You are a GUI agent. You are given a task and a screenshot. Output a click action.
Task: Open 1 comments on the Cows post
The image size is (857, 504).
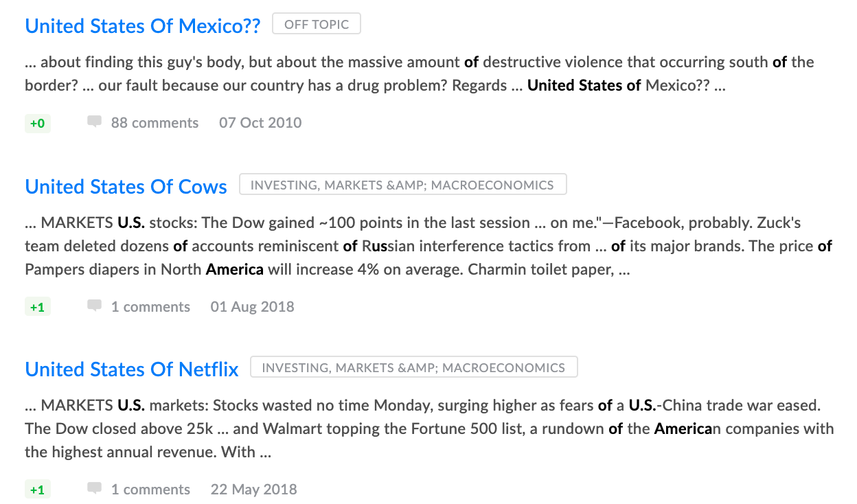(150, 307)
